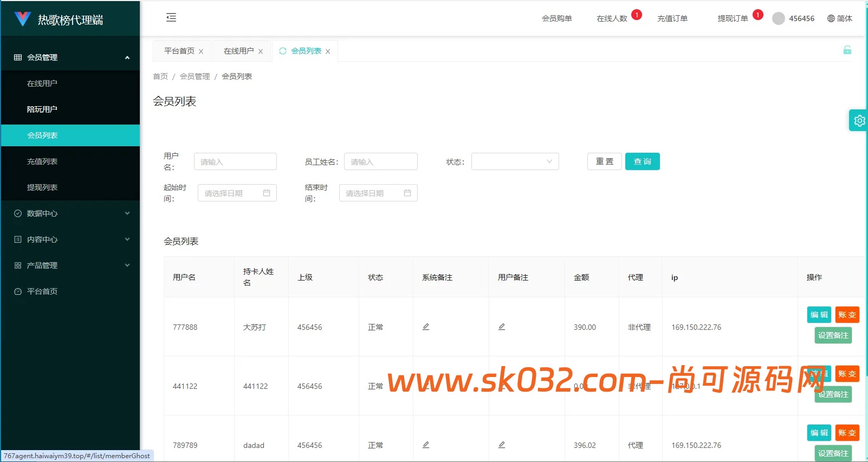Click 编辑 for user 789789
This screenshot has width=868, height=462.
pyautogui.click(x=819, y=433)
